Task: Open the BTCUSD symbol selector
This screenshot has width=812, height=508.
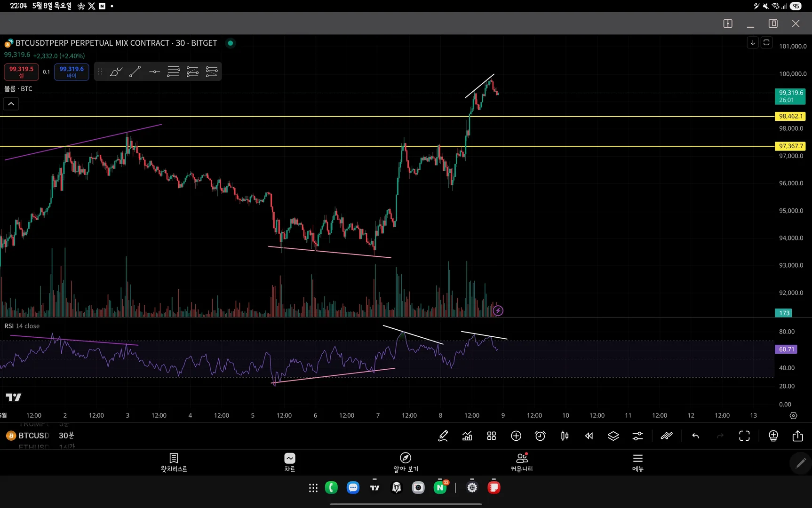Action: coord(28,436)
